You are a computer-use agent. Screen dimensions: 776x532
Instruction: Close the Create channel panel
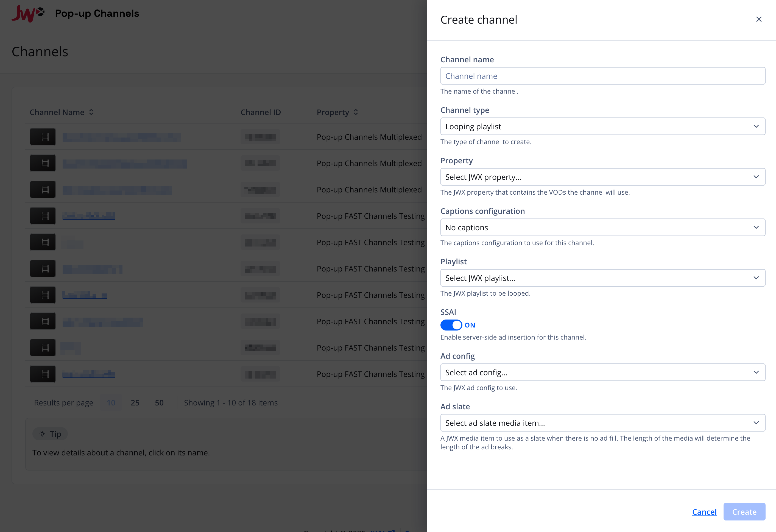[759, 19]
